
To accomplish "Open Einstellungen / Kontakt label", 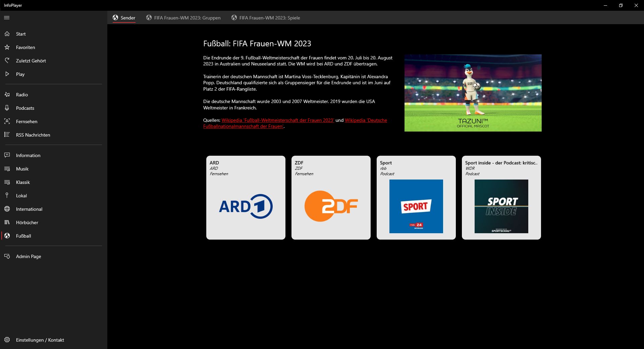I will 40,340.
